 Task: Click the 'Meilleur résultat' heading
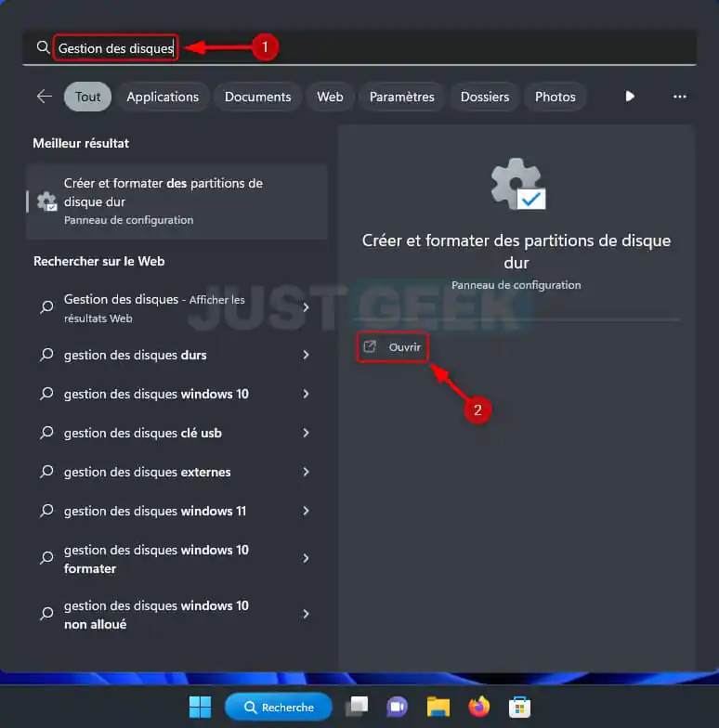click(x=81, y=143)
